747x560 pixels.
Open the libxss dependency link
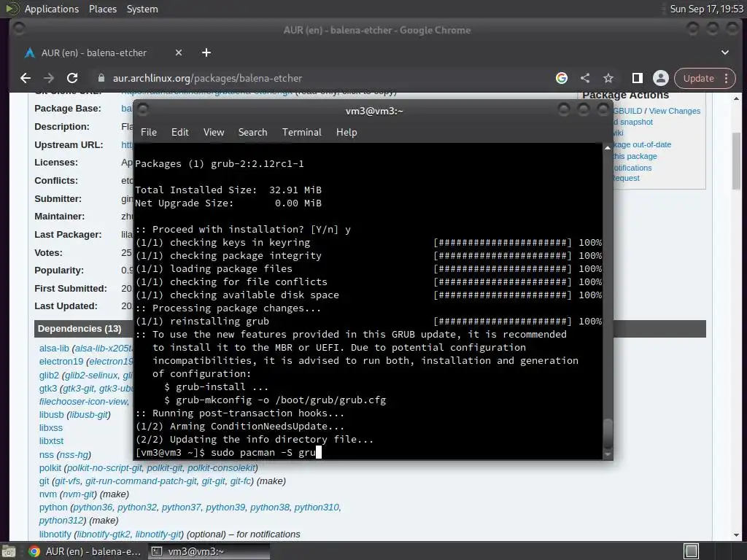pos(51,427)
